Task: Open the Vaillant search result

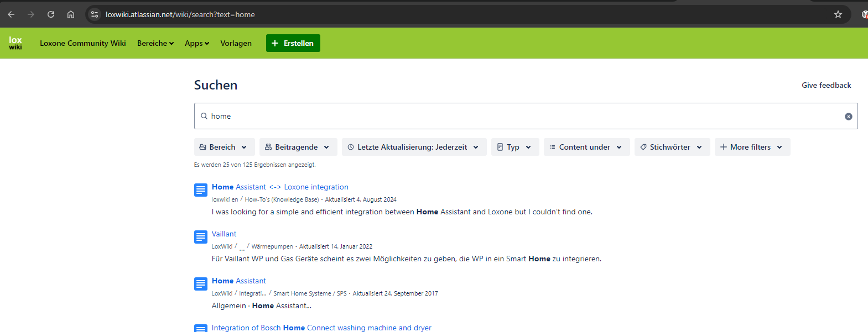Action: (x=224, y=234)
